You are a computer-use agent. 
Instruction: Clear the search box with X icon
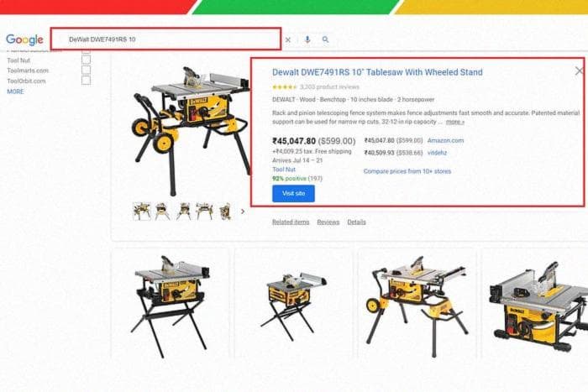[288, 39]
